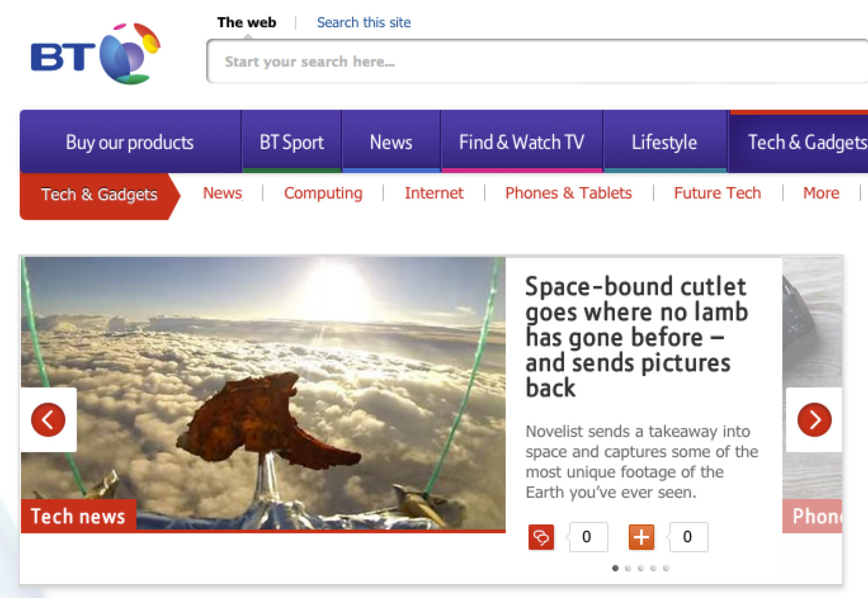Screen dimensions: 868x598
Task: Select the first carousel pagination dot
Action: click(615, 568)
